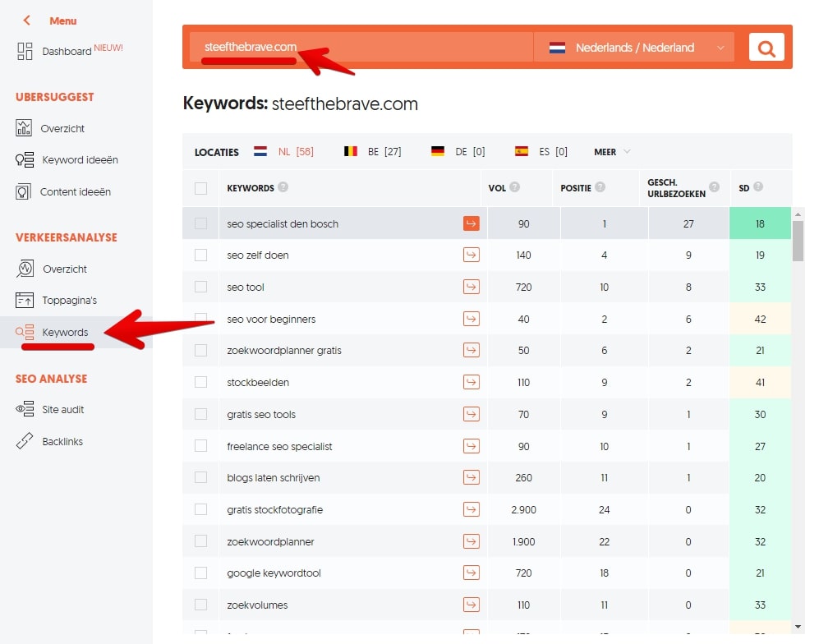Click help icon next to VOL header

click(514, 187)
